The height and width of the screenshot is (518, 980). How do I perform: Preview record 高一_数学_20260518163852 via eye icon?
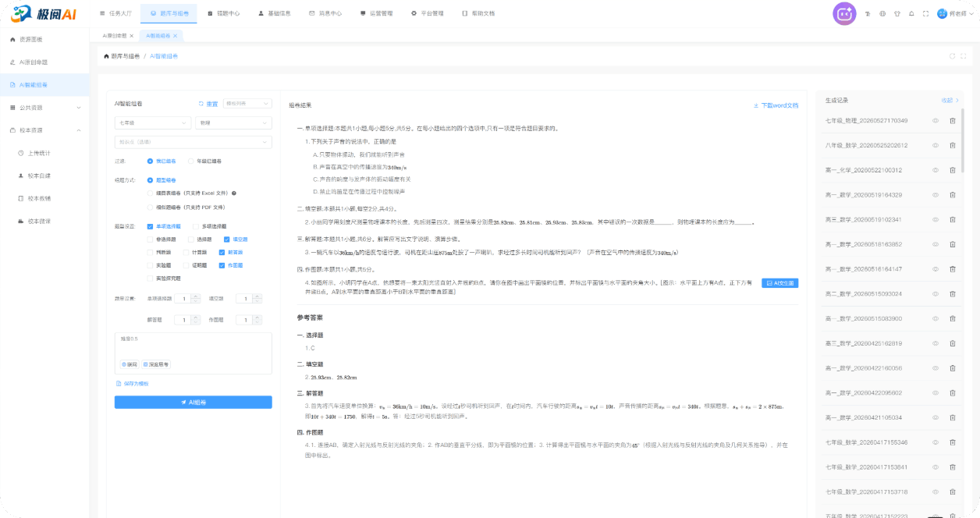click(935, 244)
